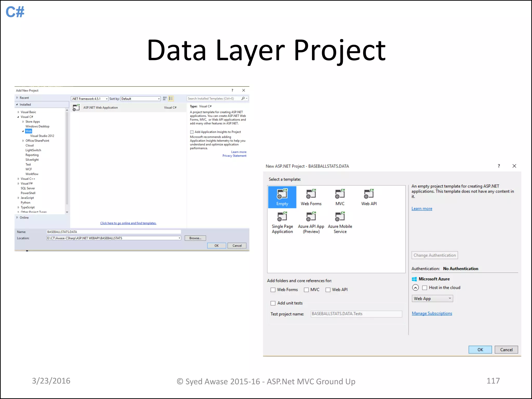This screenshot has width=532, height=399.
Task: Open Manage Subscriptions link
Action: pos(432,313)
